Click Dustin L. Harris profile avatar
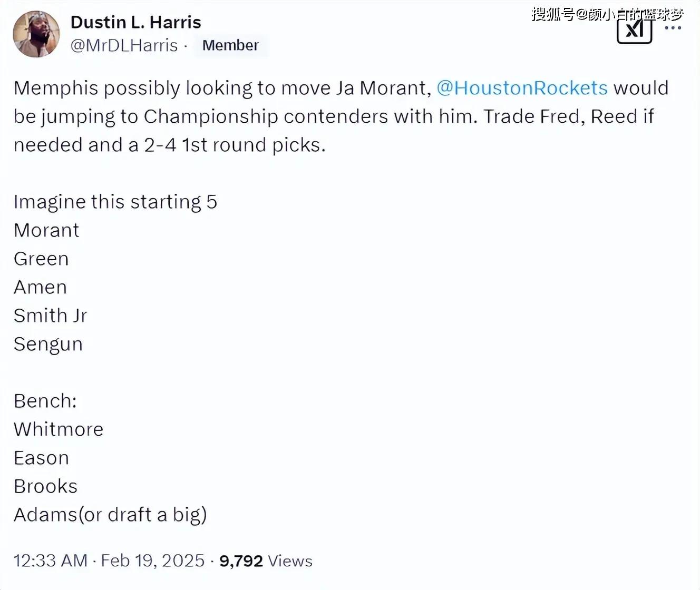 (x=36, y=34)
